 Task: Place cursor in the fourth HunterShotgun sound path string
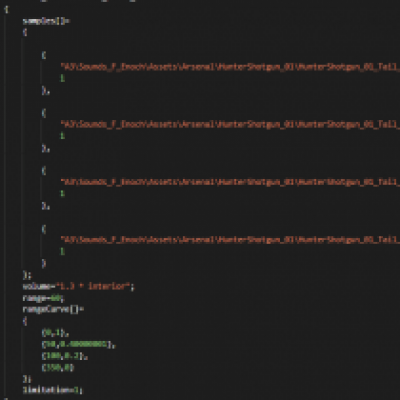pyautogui.click(x=230, y=240)
